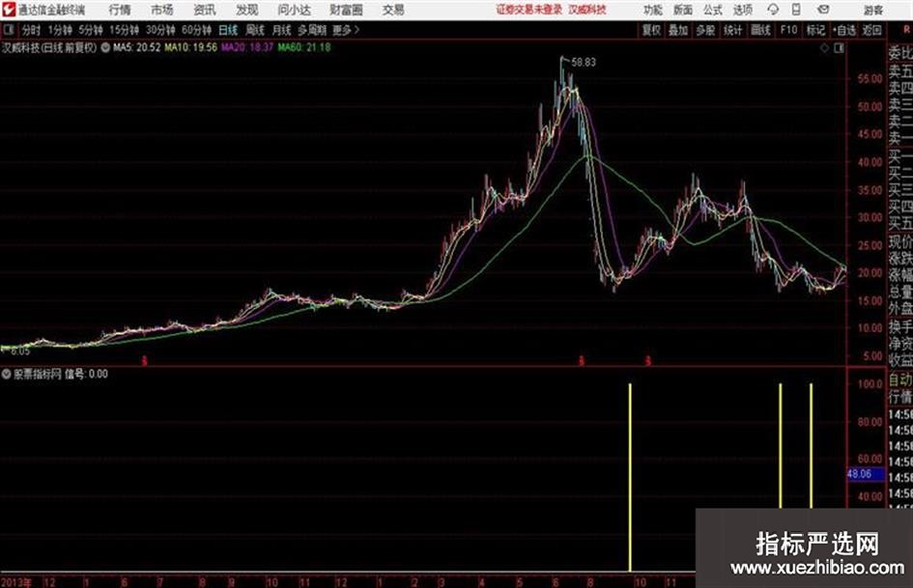Open the 功能 menu

coord(653,10)
